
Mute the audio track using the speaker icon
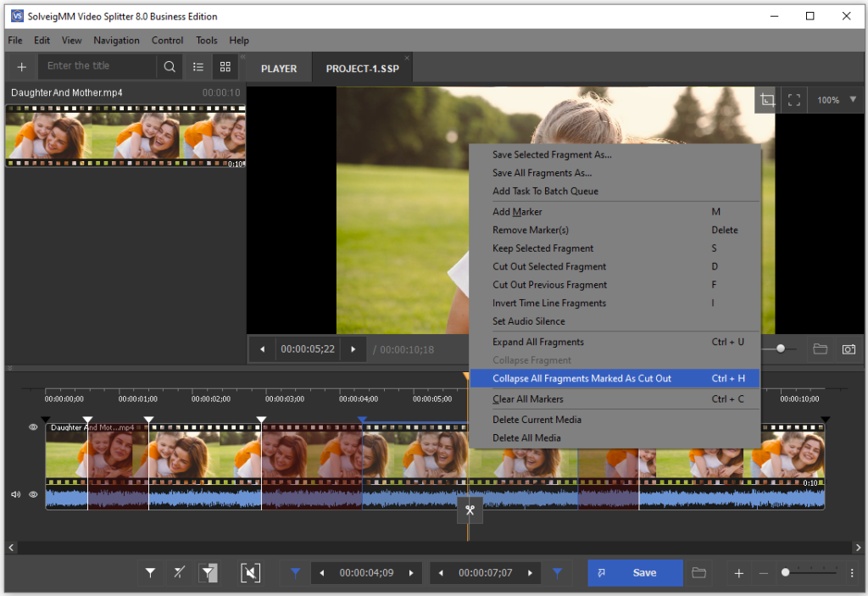[14, 494]
